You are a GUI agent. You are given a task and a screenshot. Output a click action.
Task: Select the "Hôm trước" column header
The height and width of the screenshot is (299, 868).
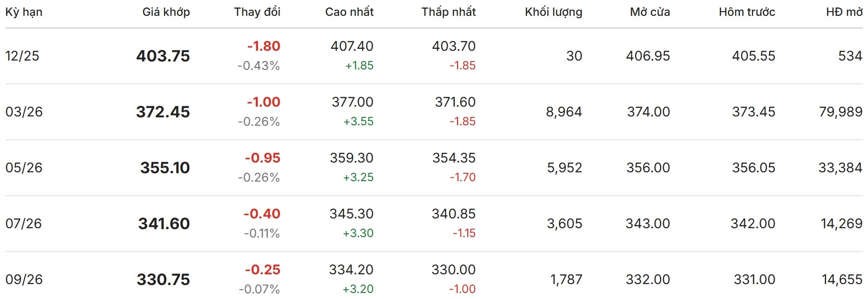point(746,12)
